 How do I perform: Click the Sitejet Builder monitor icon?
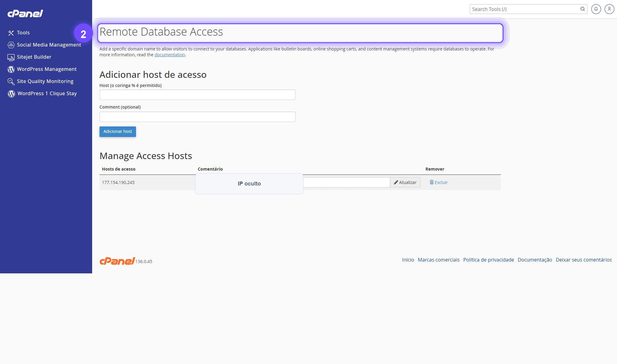click(x=11, y=57)
